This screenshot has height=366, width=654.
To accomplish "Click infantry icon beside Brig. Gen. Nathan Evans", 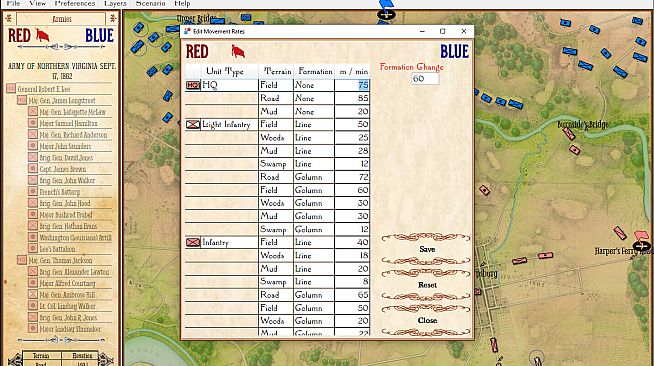I will tap(33, 226).
